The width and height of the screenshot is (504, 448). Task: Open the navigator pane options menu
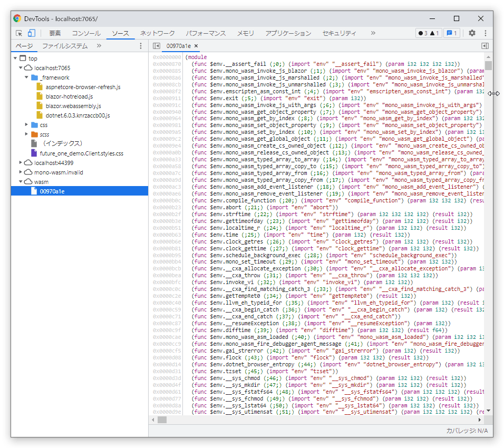pyautogui.click(x=140, y=46)
